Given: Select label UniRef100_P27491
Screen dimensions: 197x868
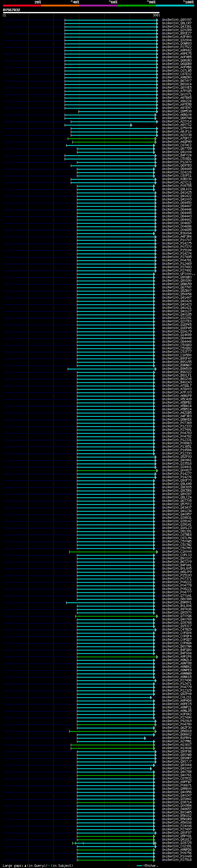Looking at the screenshot, I should pos(177,430).
